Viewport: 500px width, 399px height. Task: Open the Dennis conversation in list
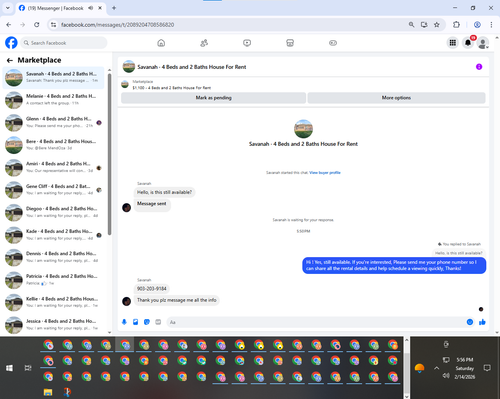[53, 257]
